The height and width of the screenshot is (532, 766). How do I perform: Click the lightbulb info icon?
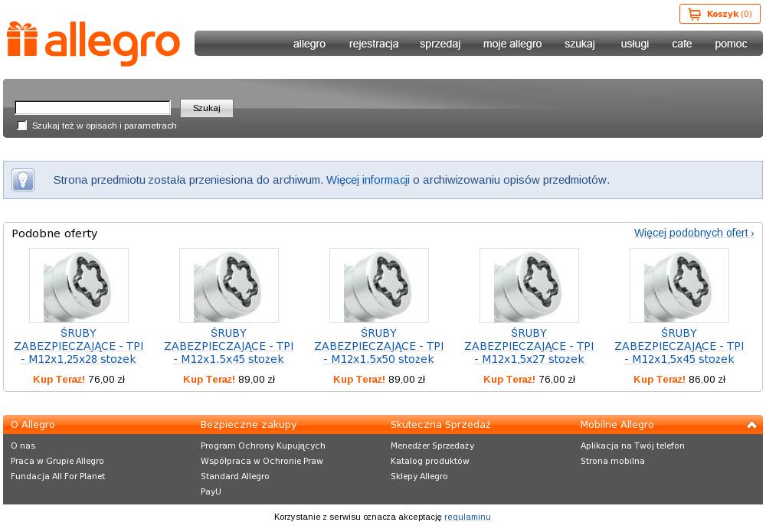tap(23, 180)
